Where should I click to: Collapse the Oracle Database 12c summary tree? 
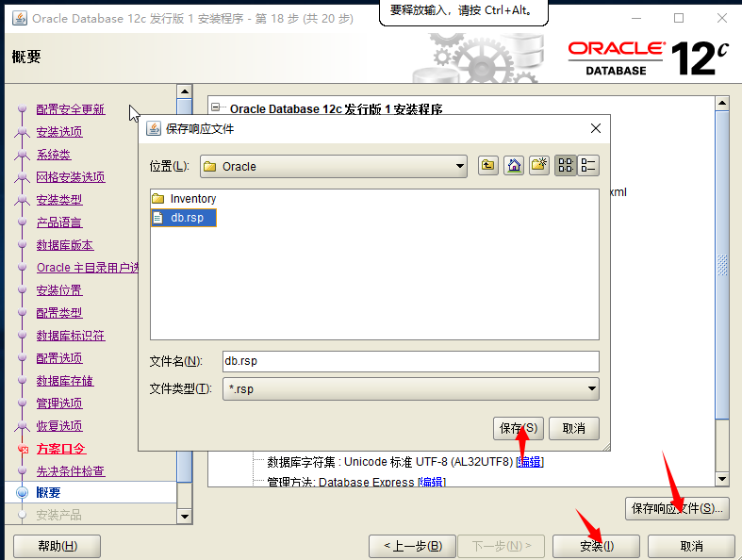pyautogui.click(x=215, y=107)
